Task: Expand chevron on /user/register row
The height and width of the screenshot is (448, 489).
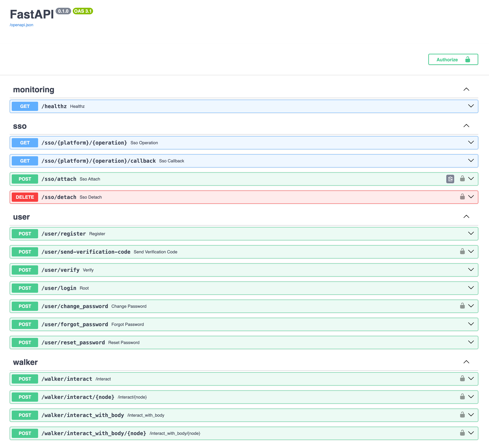Action: [x=471, y=233]
